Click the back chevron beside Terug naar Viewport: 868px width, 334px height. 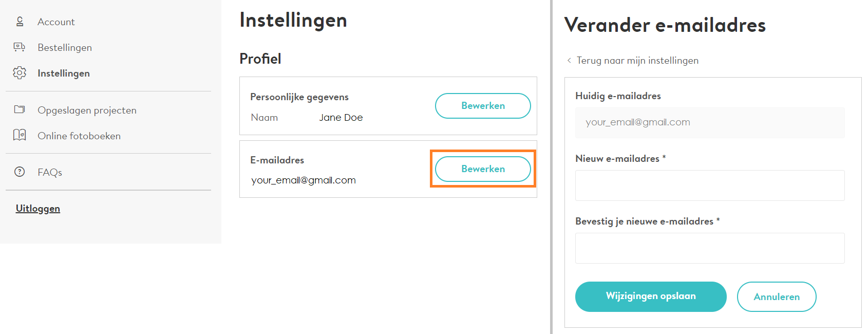point(569,61)
